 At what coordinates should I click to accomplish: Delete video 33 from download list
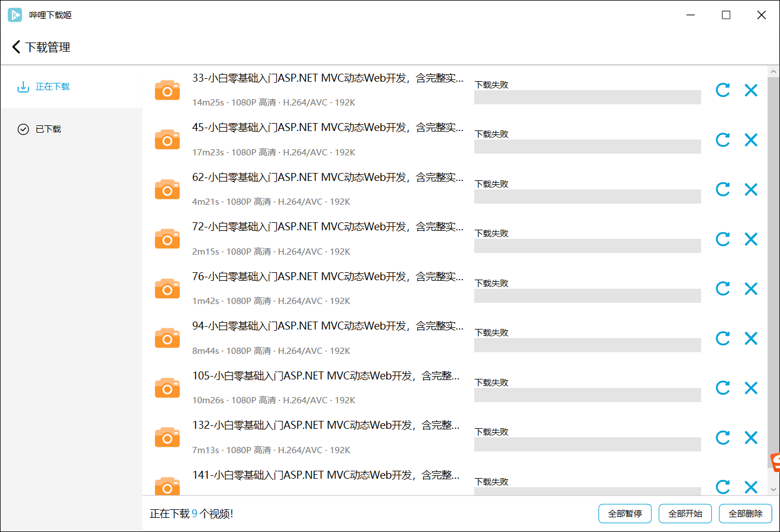[751, 90]
